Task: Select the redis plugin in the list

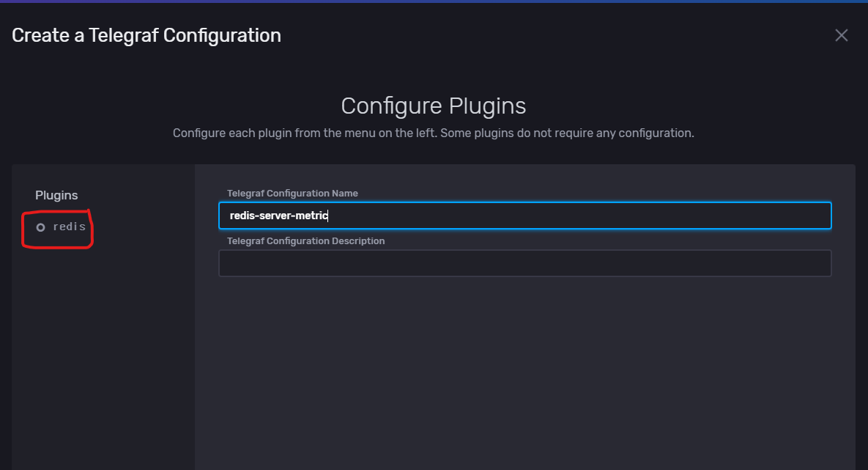Action: click(70, 227)
